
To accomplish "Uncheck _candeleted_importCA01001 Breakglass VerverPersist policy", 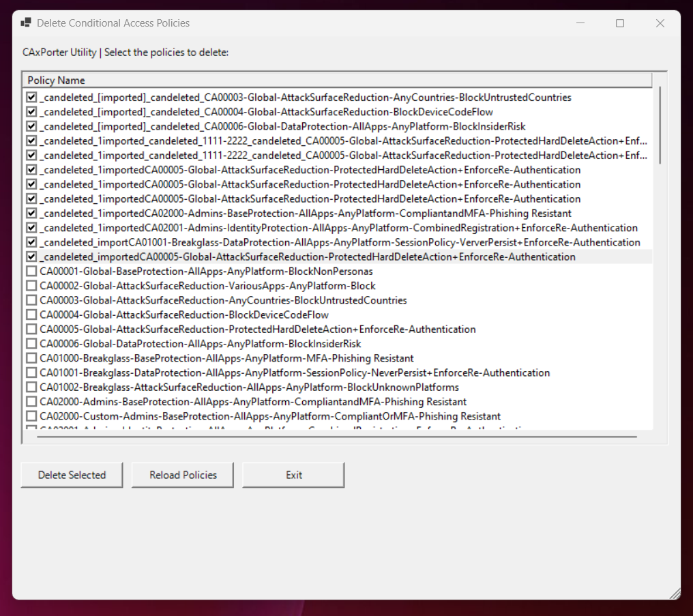I will click(x=31, y=242).
